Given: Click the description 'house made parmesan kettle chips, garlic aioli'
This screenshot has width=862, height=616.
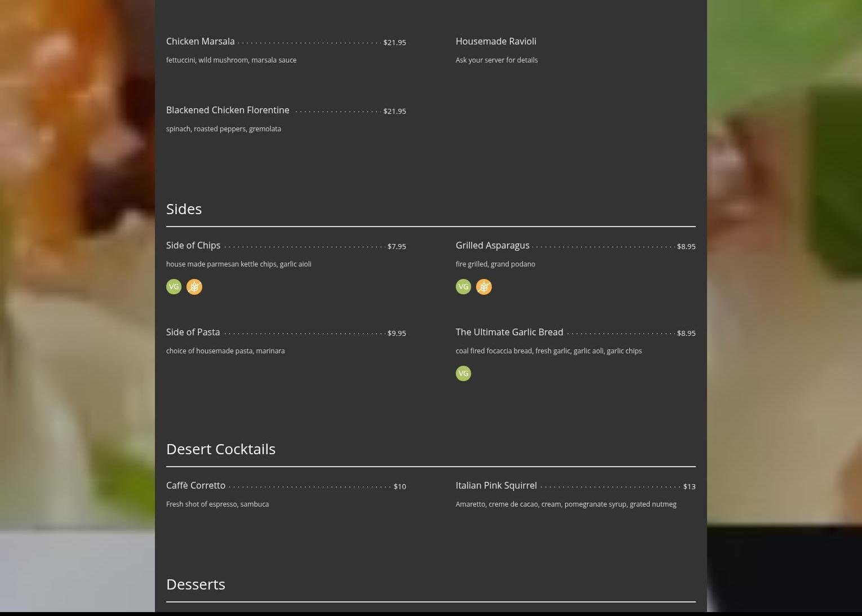Looking at the screenshot, I should pos(238,264).
